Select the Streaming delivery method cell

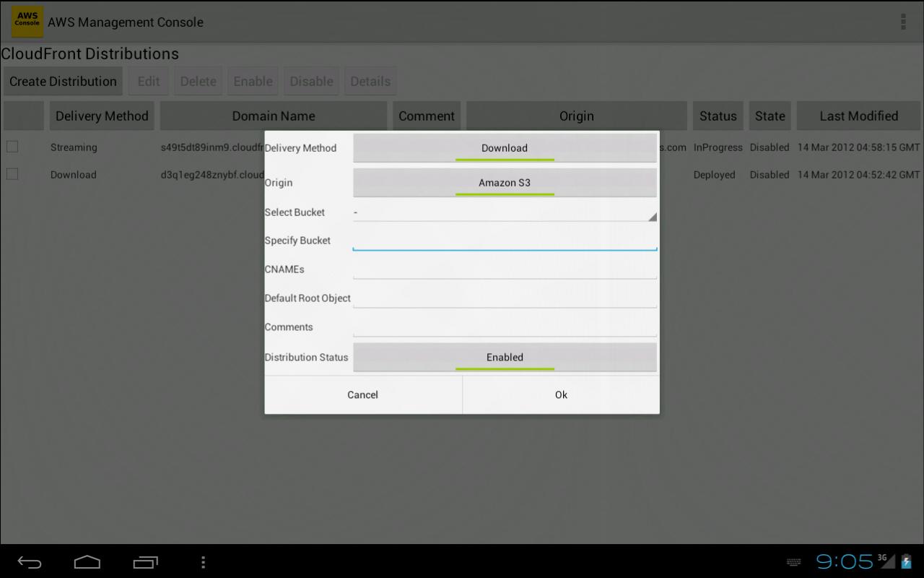click(x=74, y=147)
